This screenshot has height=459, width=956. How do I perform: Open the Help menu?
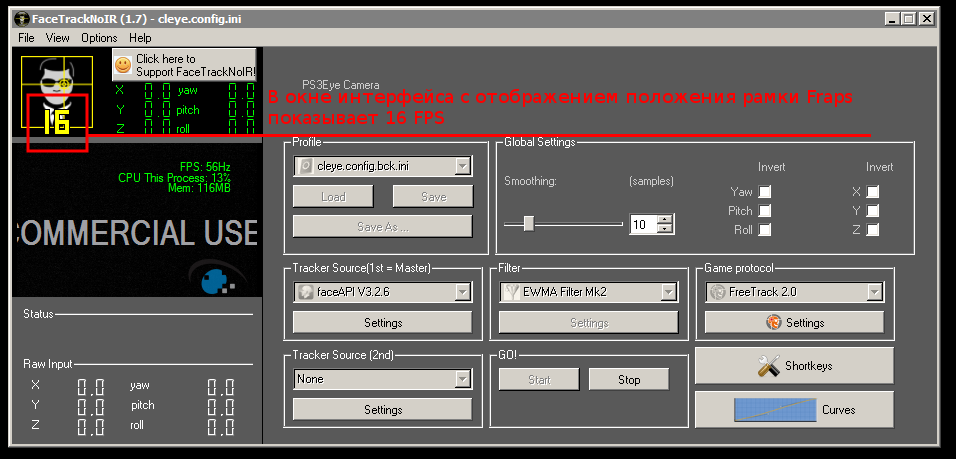pos(140,38)
